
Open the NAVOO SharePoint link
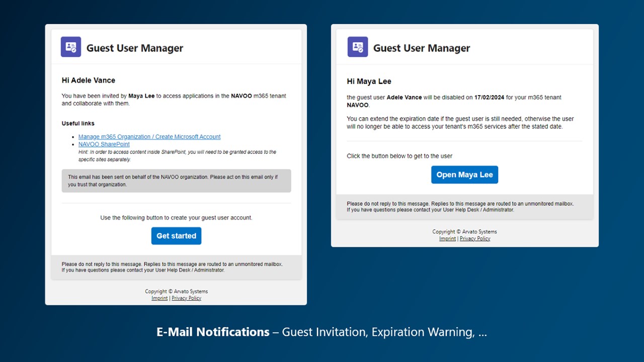[104, 144]
